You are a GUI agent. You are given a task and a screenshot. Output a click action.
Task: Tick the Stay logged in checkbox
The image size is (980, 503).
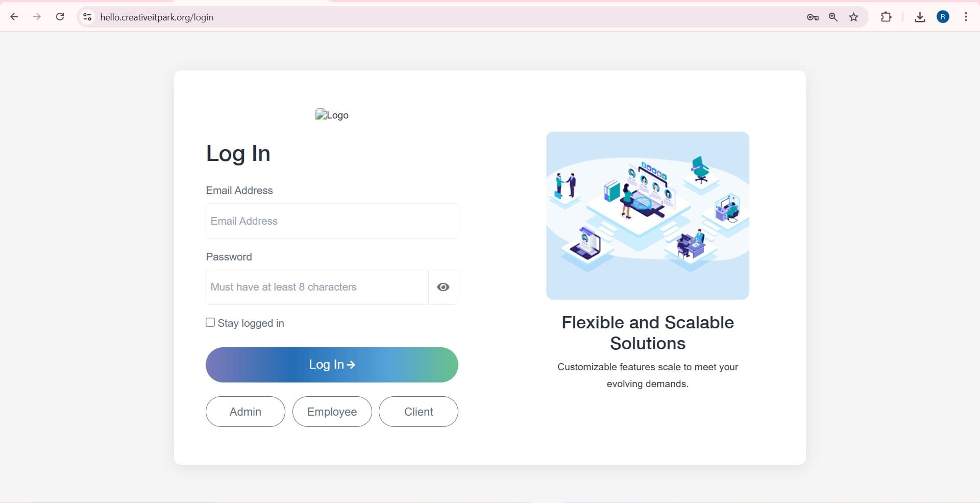[210, 322]
